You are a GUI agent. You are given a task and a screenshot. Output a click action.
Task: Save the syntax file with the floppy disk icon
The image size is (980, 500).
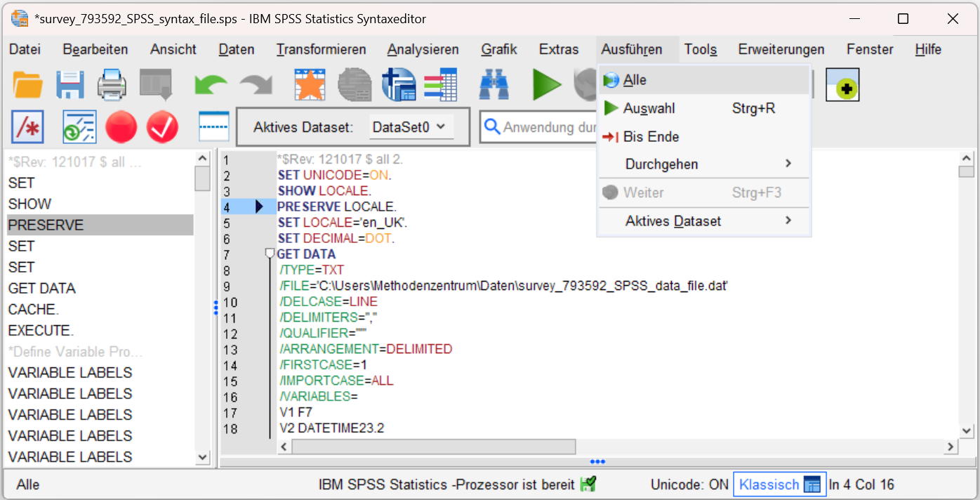(70, 85)
